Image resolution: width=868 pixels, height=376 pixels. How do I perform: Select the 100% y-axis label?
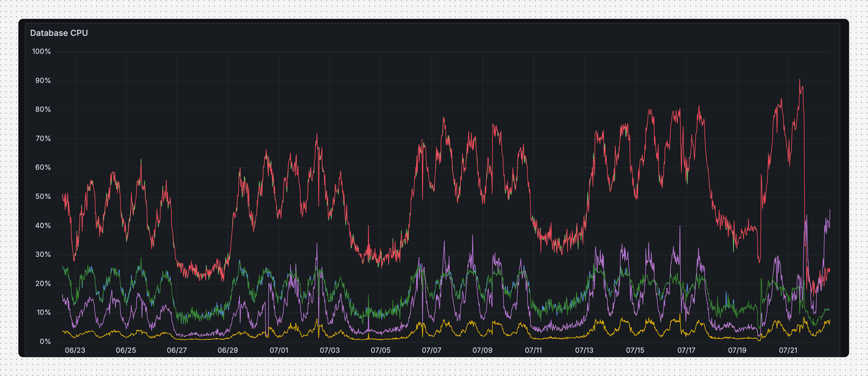(x=42, y=52)
